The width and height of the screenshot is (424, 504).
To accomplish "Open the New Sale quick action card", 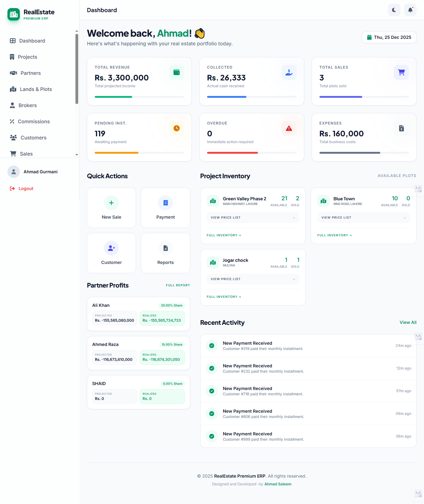I will (x=111, y=208).
